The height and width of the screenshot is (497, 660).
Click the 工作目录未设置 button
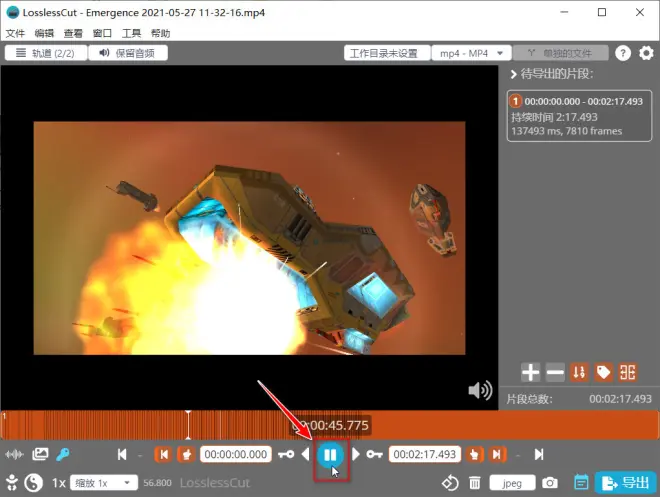(387, 53)
